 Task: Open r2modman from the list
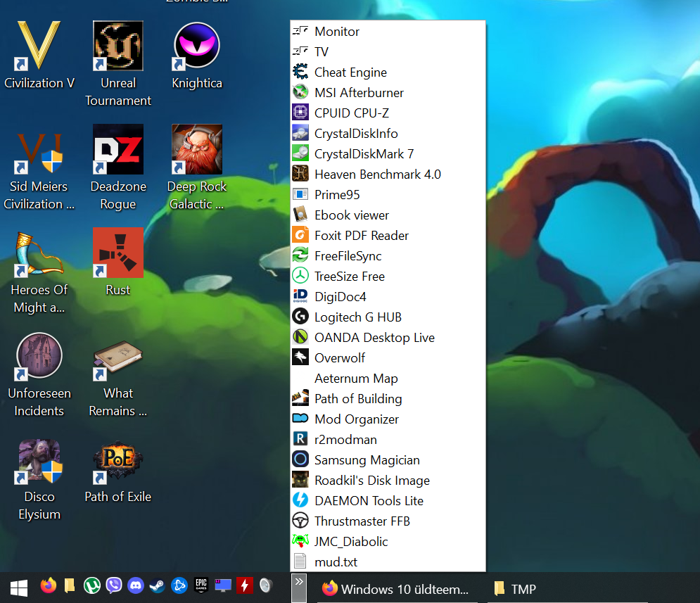tap(388, 440)
